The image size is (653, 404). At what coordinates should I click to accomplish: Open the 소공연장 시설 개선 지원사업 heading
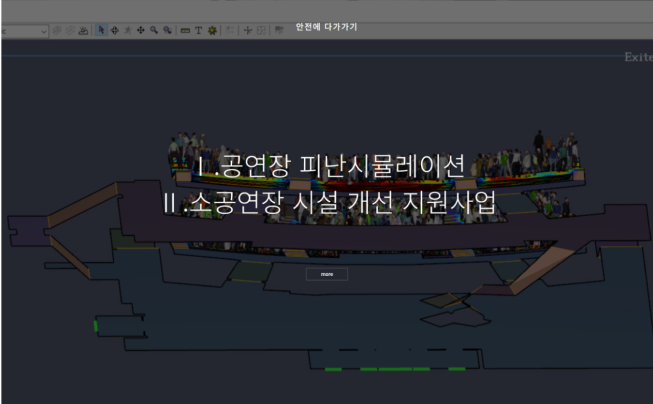click(x=330, y=201)
